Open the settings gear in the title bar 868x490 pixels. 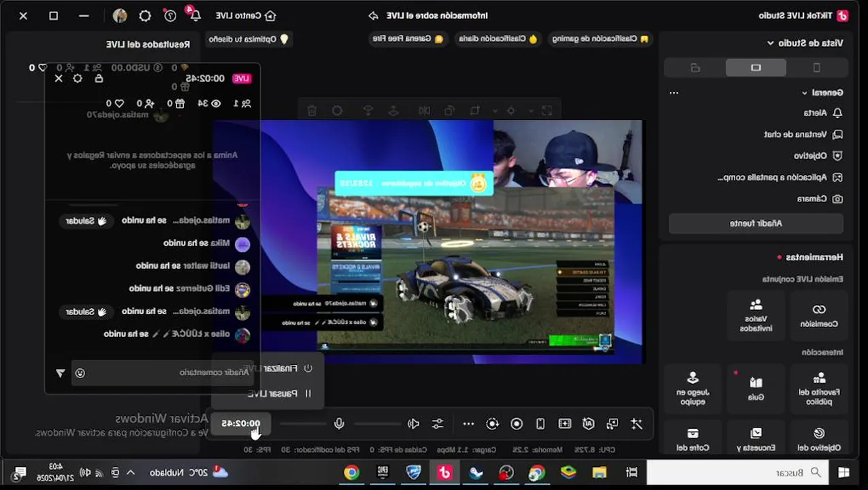tap(145, 15)
